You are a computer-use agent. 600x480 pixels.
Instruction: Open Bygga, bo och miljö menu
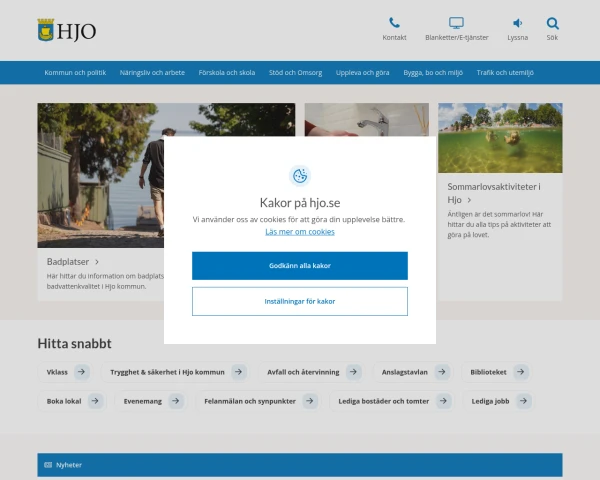(x=433, y=72)
